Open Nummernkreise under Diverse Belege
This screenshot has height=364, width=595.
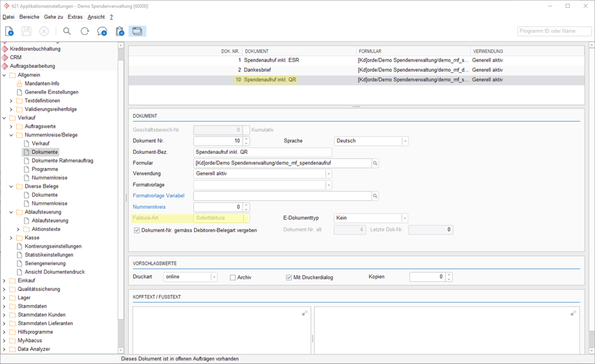coord(49,204)
